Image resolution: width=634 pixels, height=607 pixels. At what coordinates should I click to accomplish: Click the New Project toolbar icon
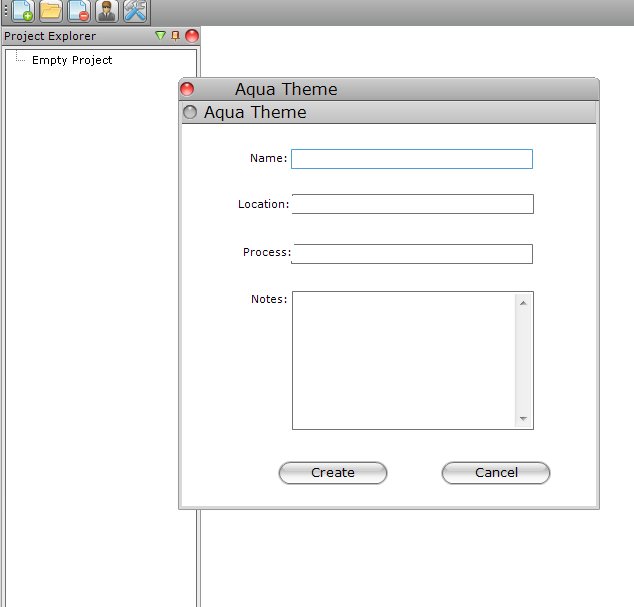click(23, 11)
